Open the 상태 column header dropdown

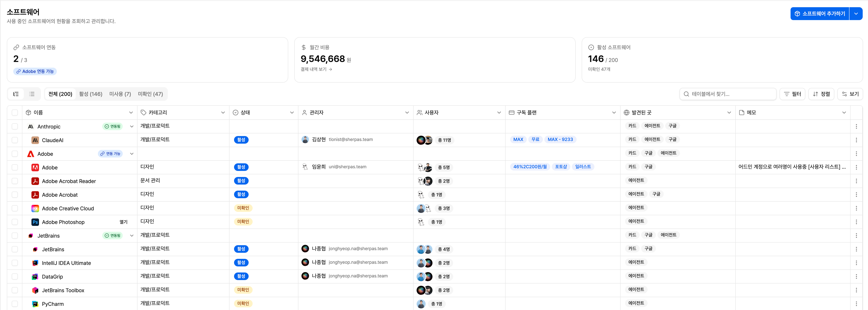292,113
